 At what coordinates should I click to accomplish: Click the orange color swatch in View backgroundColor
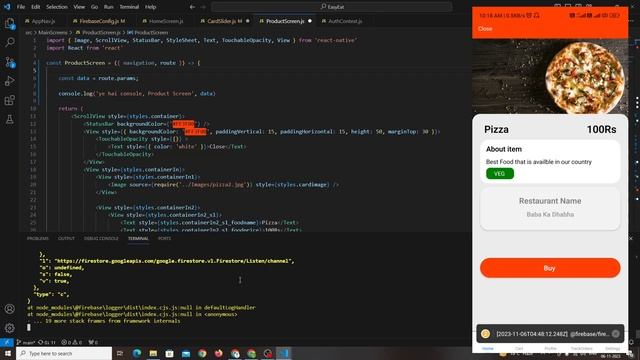pos(195,131)
